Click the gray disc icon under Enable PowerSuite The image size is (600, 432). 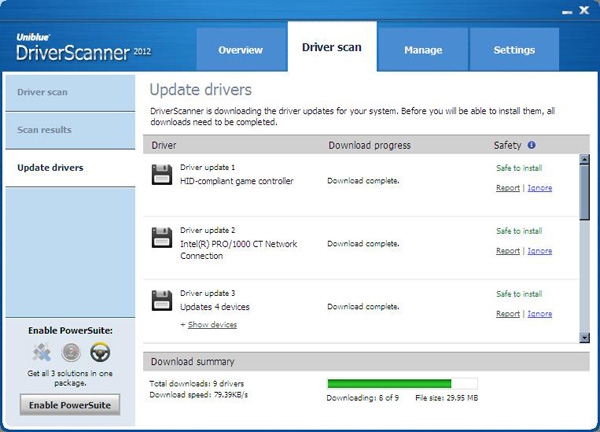click(x=69, y=352)
